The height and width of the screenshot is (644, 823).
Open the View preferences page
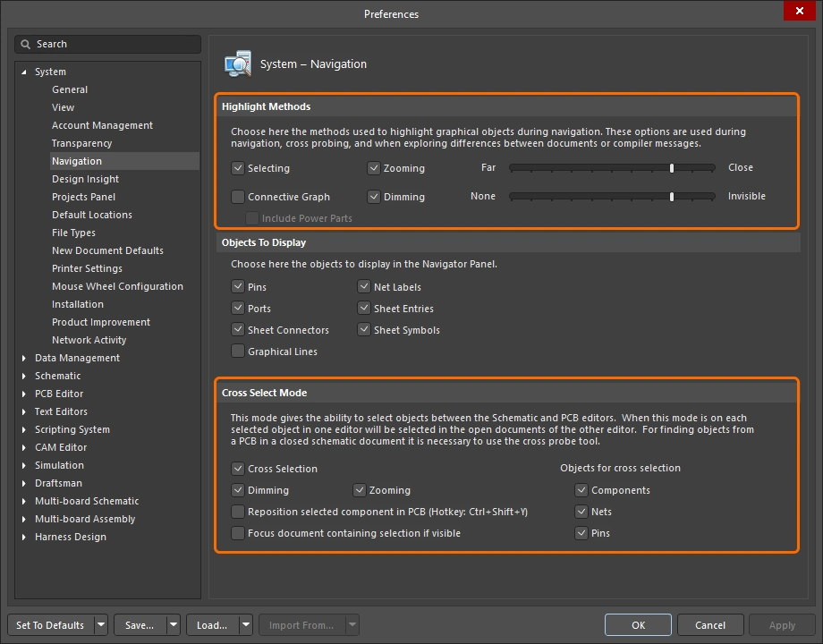(x=63, y=107)
